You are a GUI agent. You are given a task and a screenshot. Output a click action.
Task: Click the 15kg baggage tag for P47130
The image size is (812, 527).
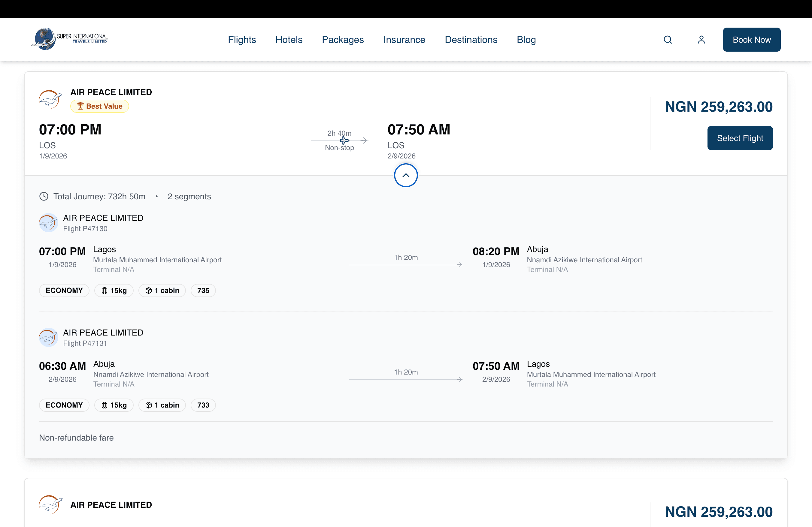click(114, 291)
